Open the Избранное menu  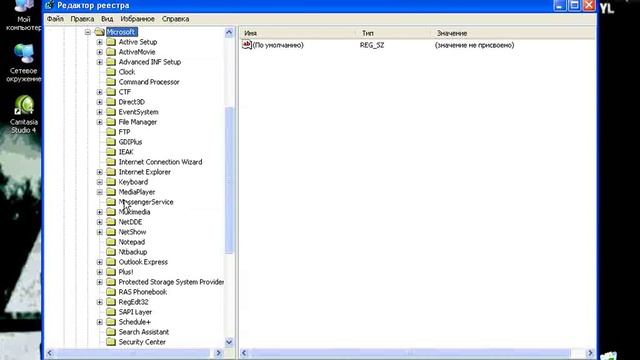(137, 19)
